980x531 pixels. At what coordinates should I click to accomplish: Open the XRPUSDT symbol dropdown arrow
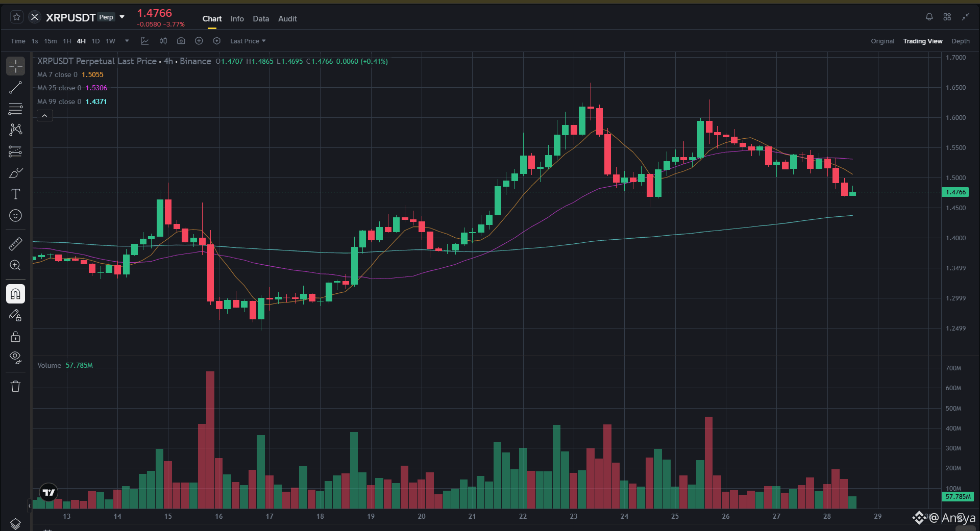(x=122, y=17)
